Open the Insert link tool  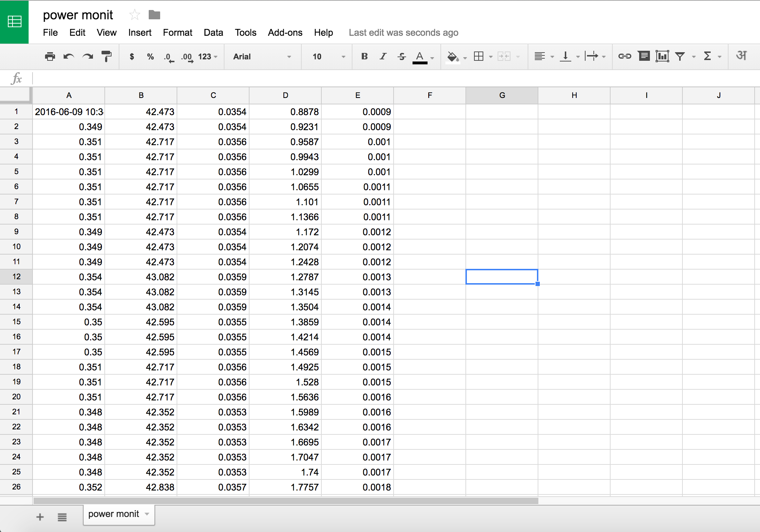(x=626, y=56)
